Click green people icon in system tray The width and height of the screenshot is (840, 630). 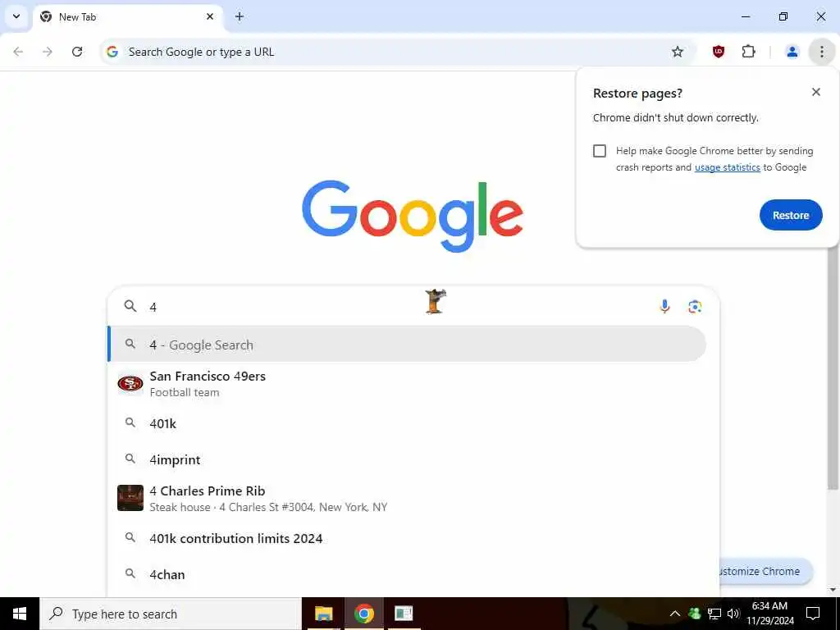click(695, 614)
